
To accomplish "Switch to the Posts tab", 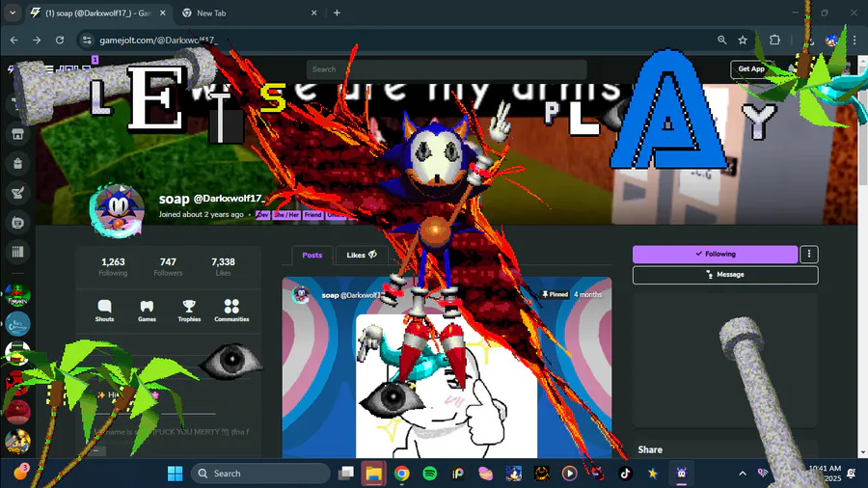I will (312, 255).
